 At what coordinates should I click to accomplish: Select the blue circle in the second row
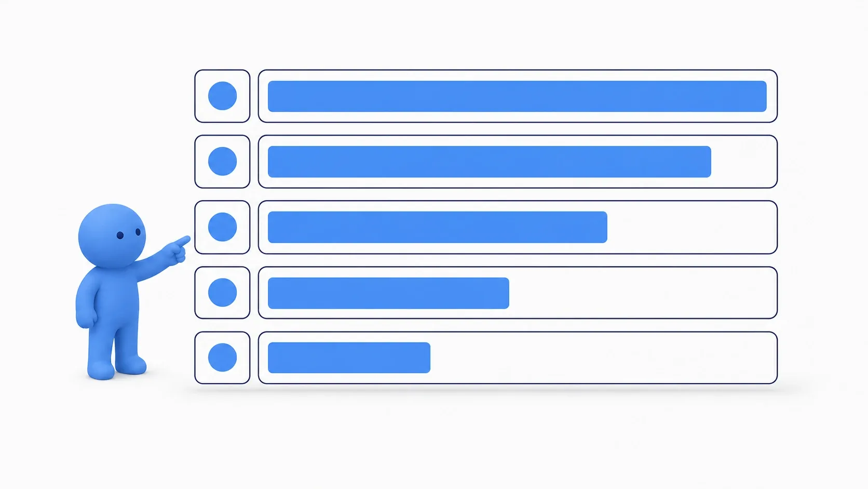(222, 162)
